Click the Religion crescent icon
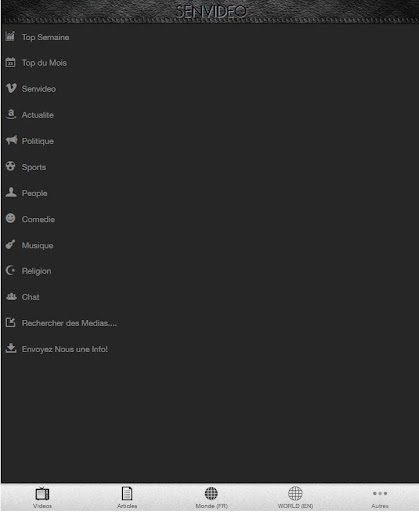This screenshot has width=419, height=512. (x=10, y=270)
